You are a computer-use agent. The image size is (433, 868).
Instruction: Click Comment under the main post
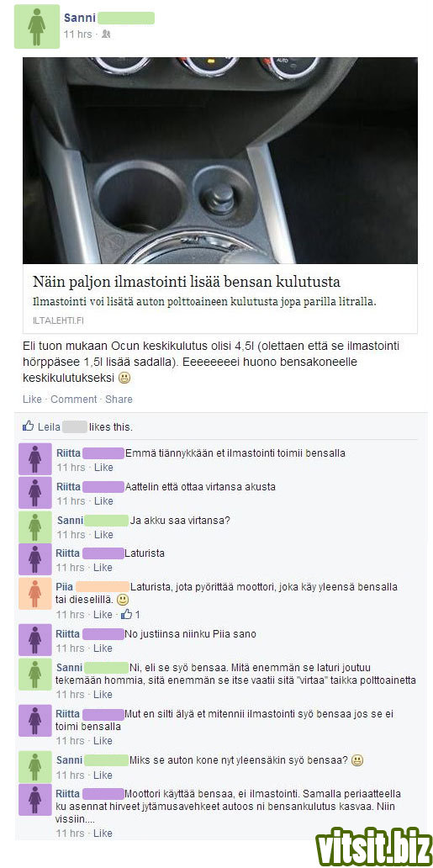74,400
